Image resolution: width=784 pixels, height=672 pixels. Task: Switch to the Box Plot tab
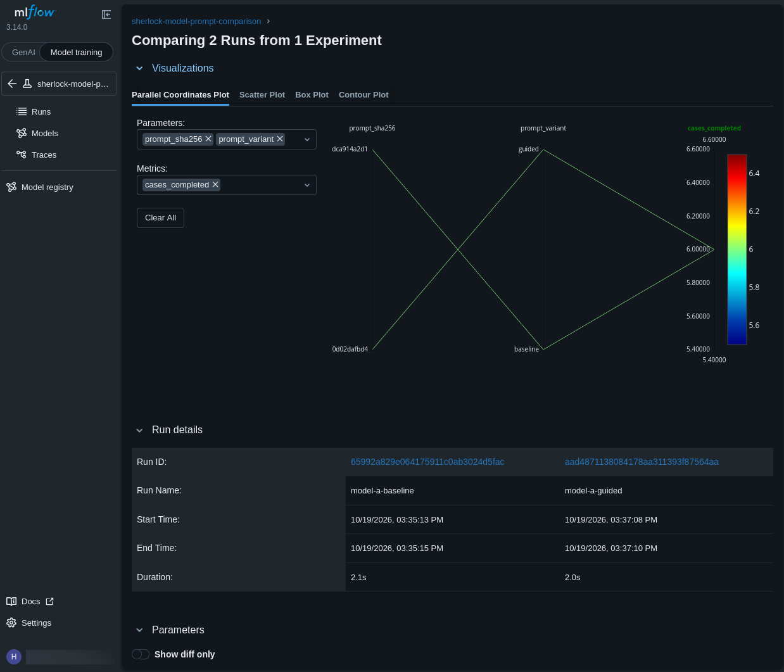(312, 95)
